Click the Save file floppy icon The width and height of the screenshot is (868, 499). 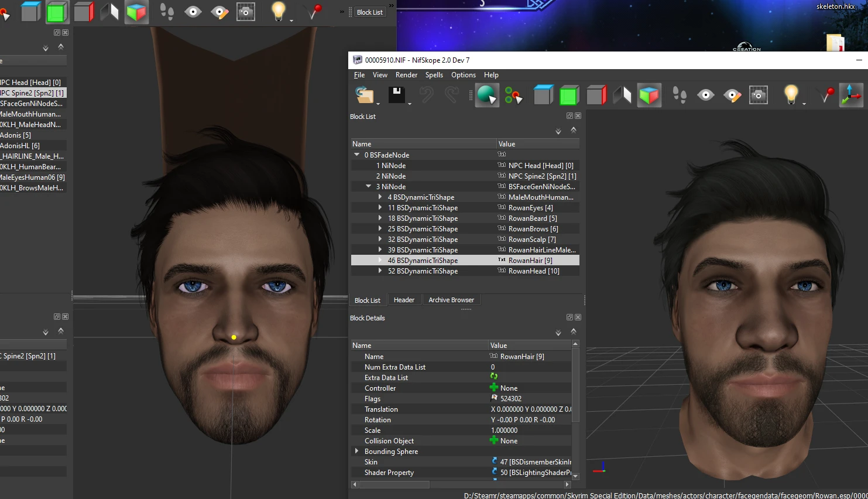[397, 95]
